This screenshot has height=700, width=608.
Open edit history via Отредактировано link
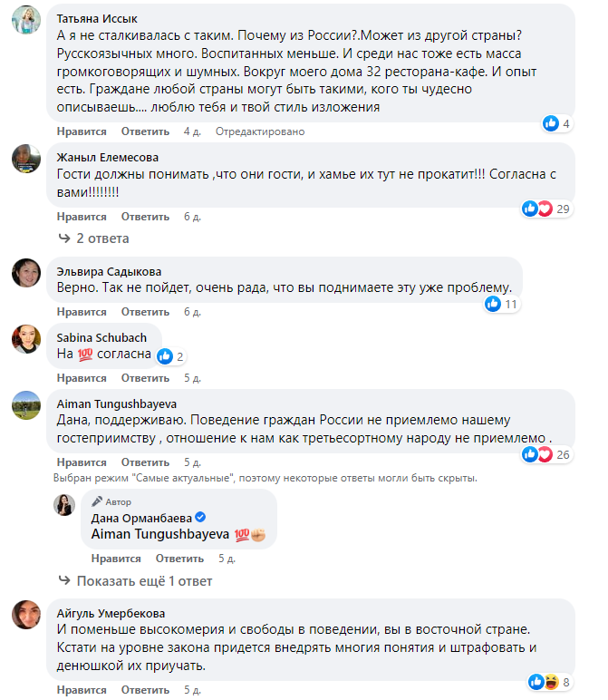tap(260, 131)
